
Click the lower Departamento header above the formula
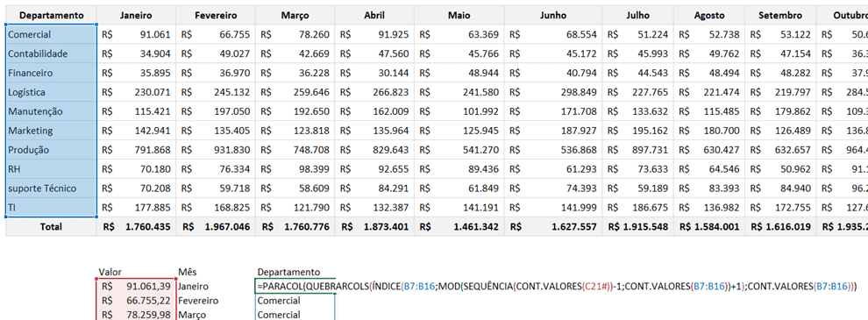288,272
